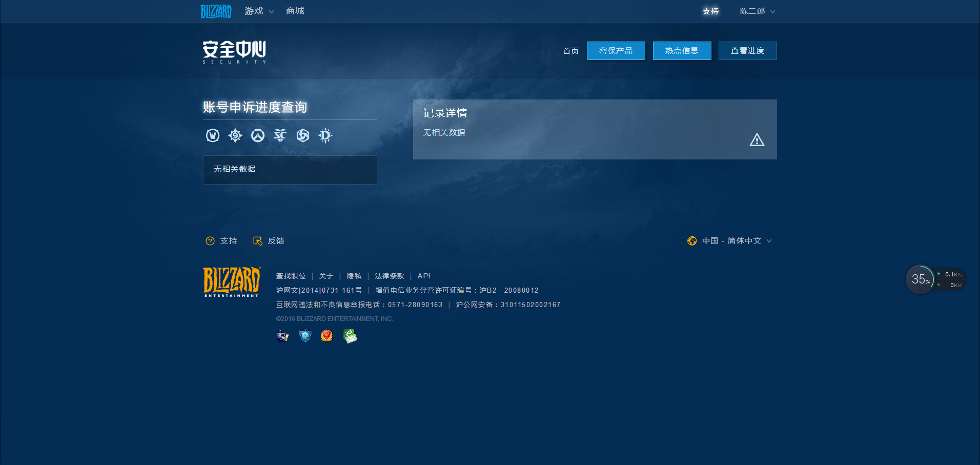
Task: Select the Heroes of the Storm icon
Action: point(303,135)
